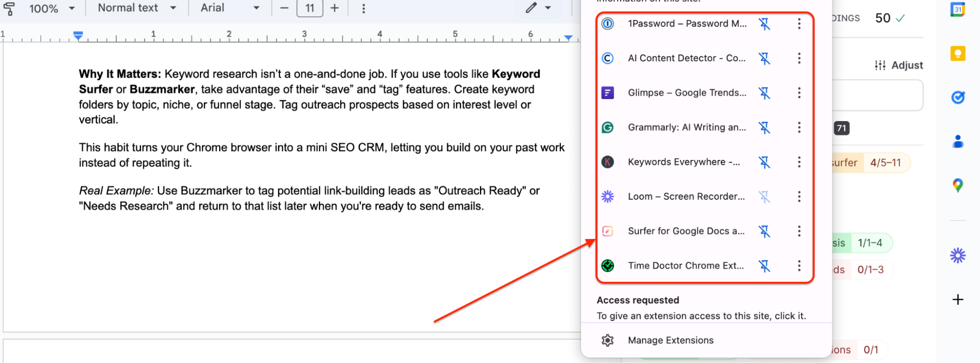Click the Surfer for Google Docs icon

coord(608,231)
